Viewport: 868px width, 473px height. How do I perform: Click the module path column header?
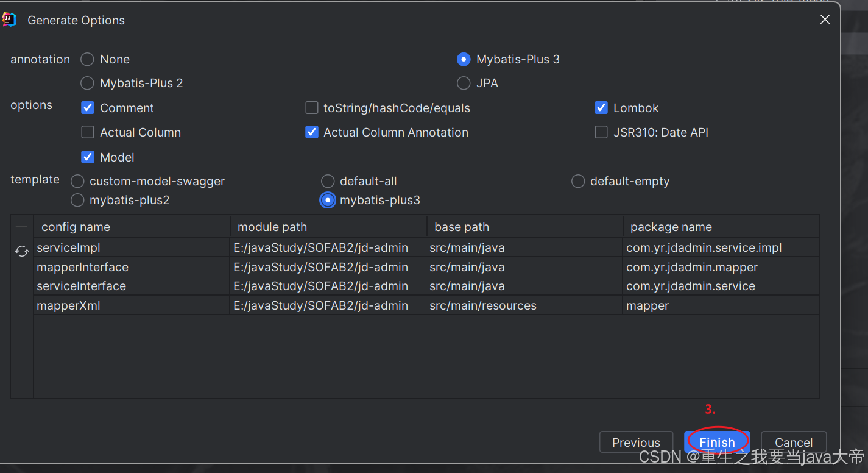[328, 227]
